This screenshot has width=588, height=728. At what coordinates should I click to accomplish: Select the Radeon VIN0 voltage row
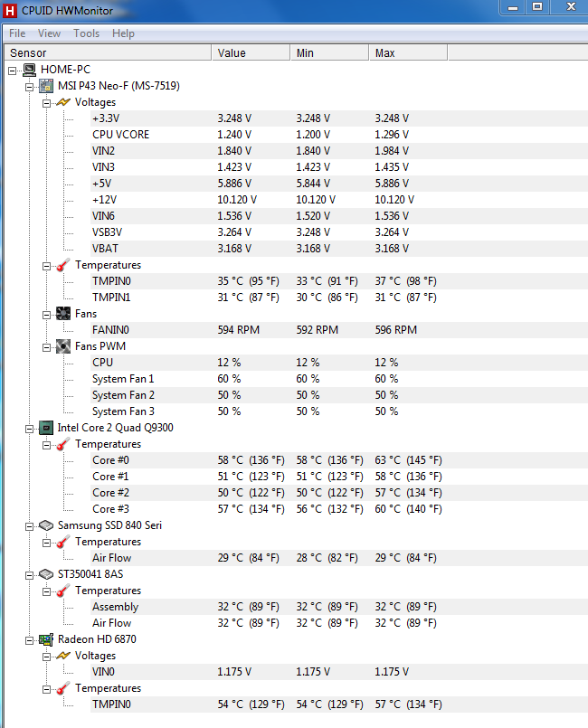[339, 672]
